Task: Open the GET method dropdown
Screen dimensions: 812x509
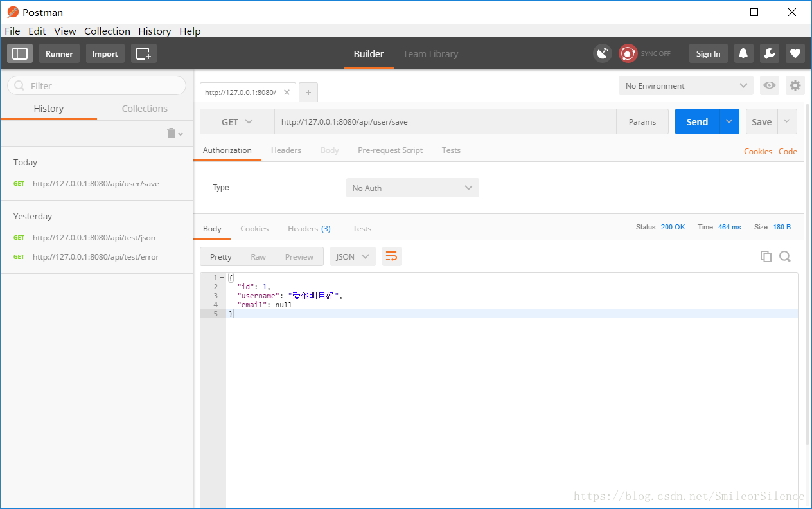Action: [x=237, y=121]
